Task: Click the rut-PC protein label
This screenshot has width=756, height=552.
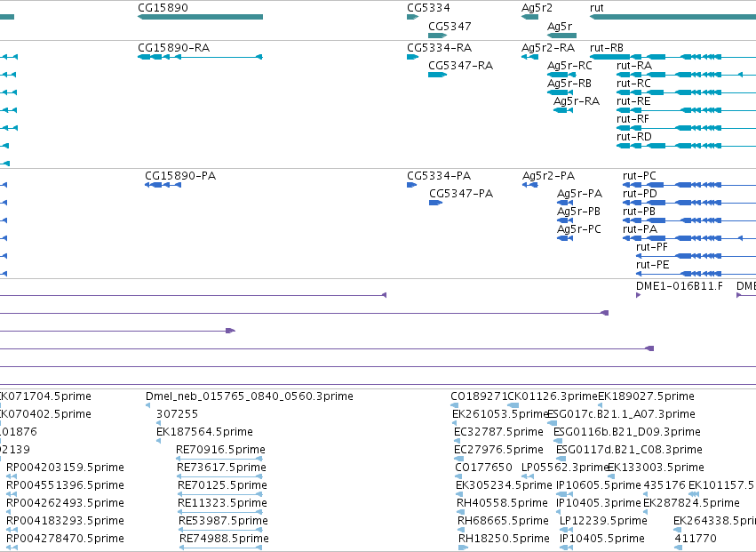Action: tap(640, 176)
